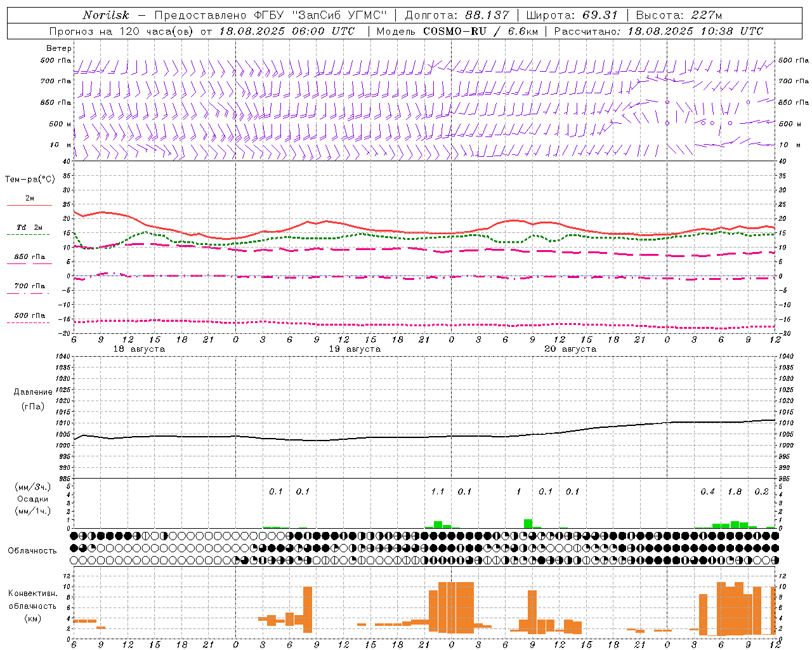Click the green precipitation bar below the 1.8 value
The width and height of the screenshot is (812, 650).
pyautogui.click(x=735, y=524)
